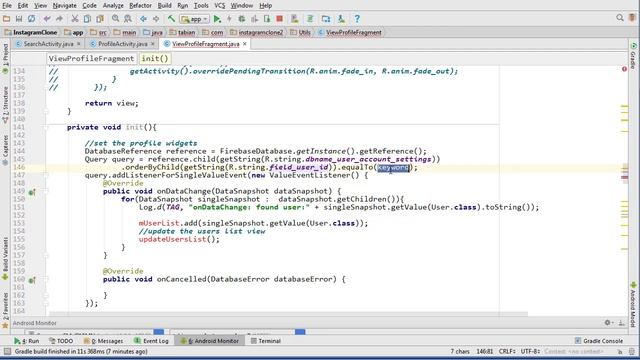Click the SDK Manager icon

click(x=341, y=19)
